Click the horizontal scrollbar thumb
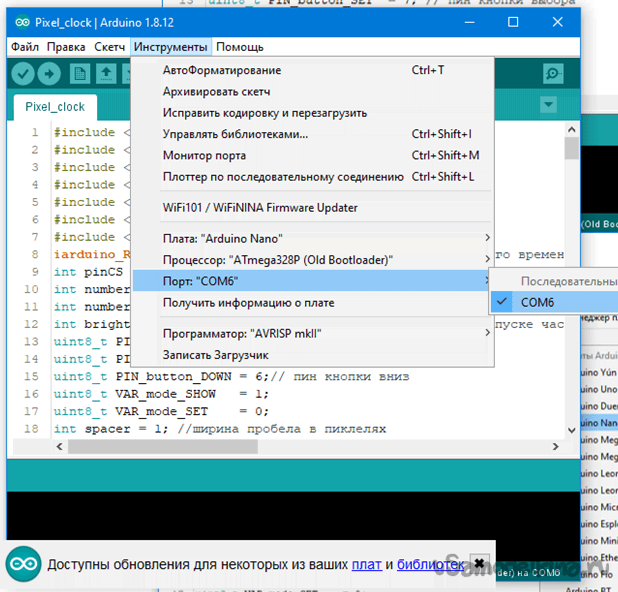This screenshot has height=592, width=618. coord(163,447)
